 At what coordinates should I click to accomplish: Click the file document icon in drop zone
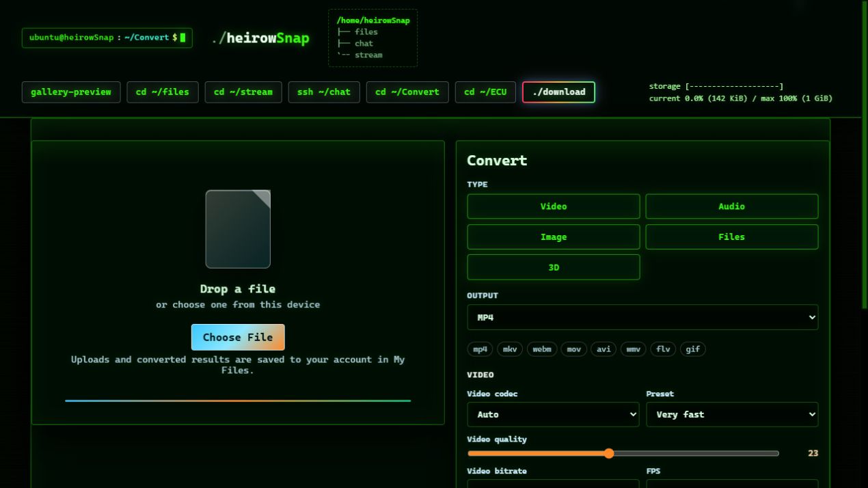(x=238, y=229)
